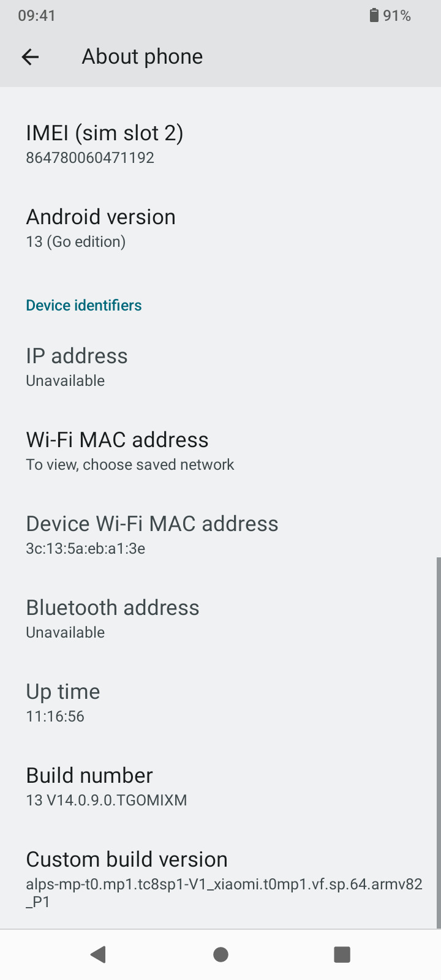
Task: Tap the Up time entry
Action: (63, 703)
